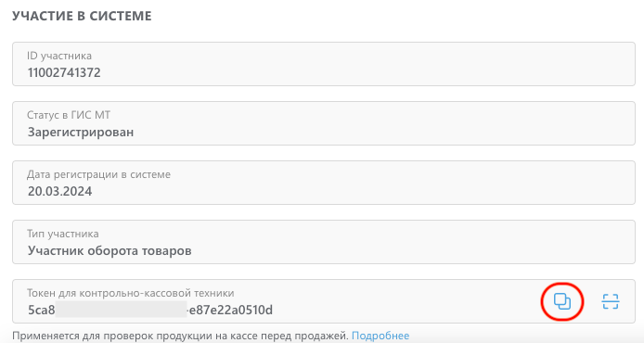Image resolution: width=644 pixels, height=343 pixels.
Task: Click the gray masked part of the token
Action: pyautogui.click(x=121, y=309)
